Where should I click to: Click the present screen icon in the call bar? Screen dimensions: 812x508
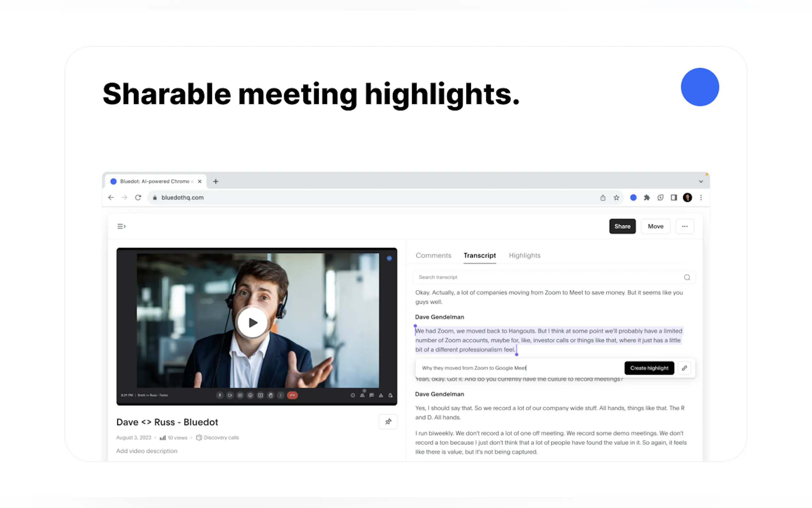(x=260, y=395)
